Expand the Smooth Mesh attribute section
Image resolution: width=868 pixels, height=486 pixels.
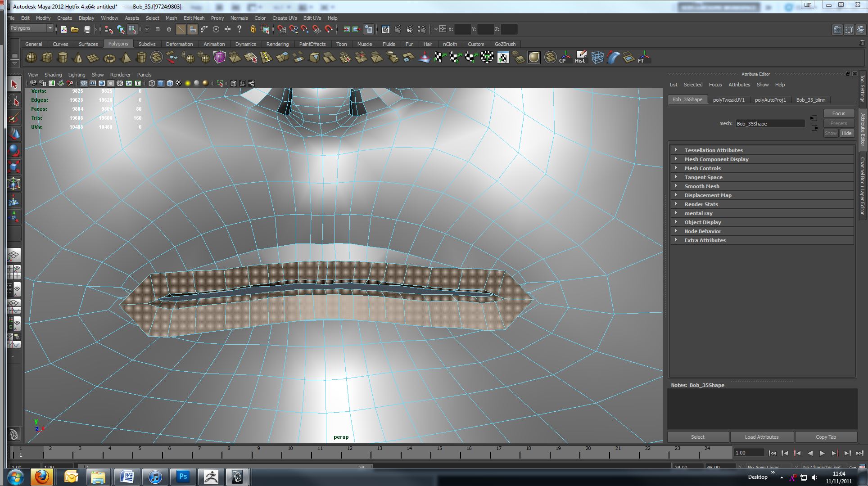(x=701, y=186)
